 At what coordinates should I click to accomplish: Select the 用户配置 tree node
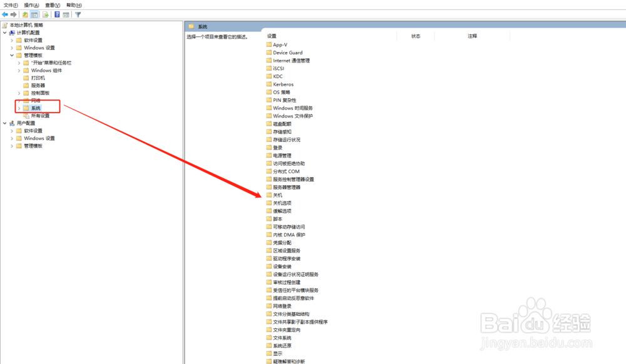(26, 123)
